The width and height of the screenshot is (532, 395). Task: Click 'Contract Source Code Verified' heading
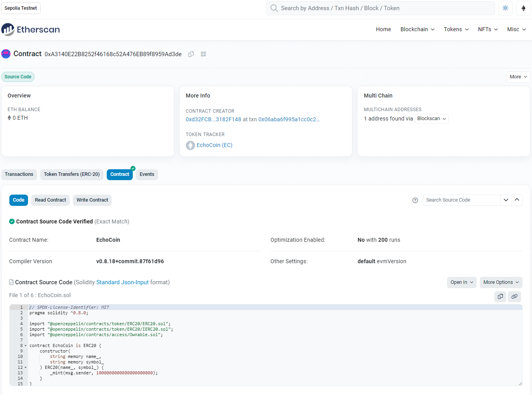pyautogui.click(x=55, y=221)
